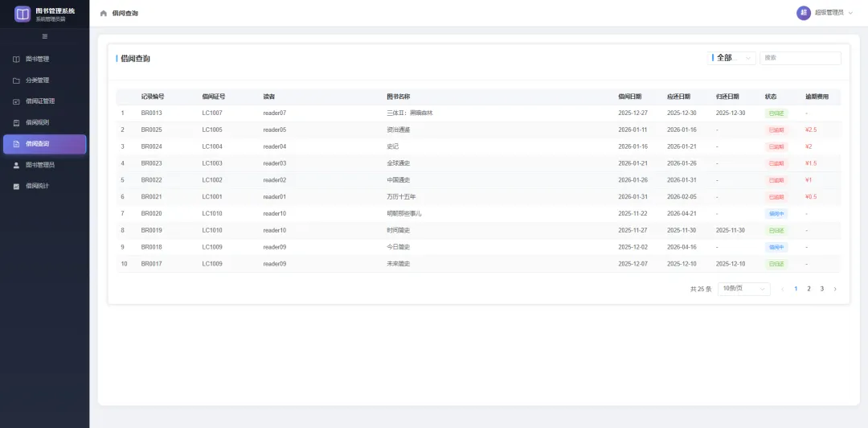Click the overdue fee ¥2.5
Screen dimensions: 868x428
tap(811, 130)
